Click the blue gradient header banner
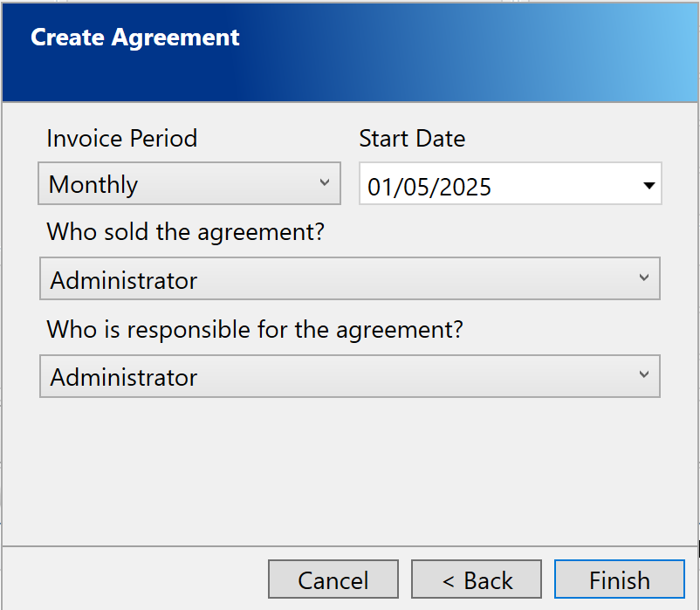 coord(480,52)
